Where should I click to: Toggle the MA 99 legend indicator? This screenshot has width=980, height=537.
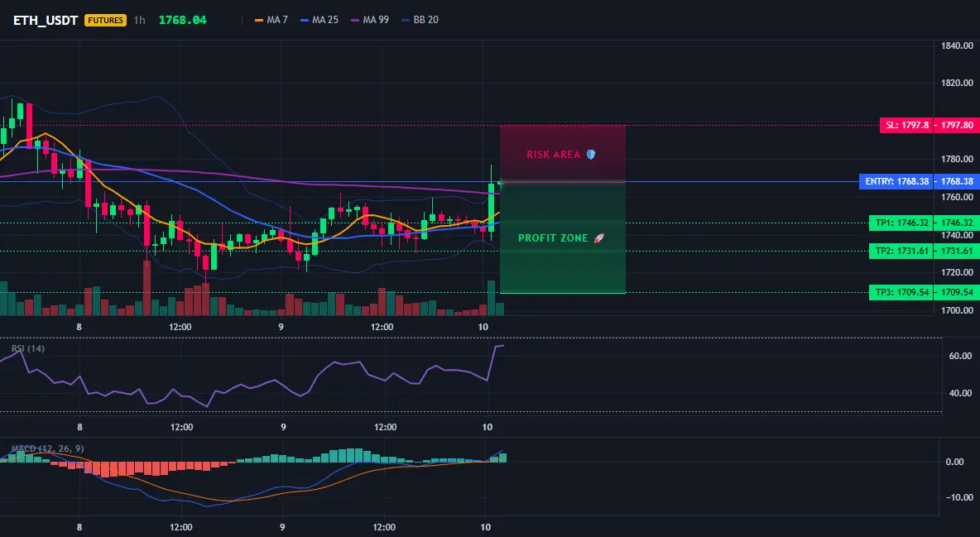(x=370, y=20)
